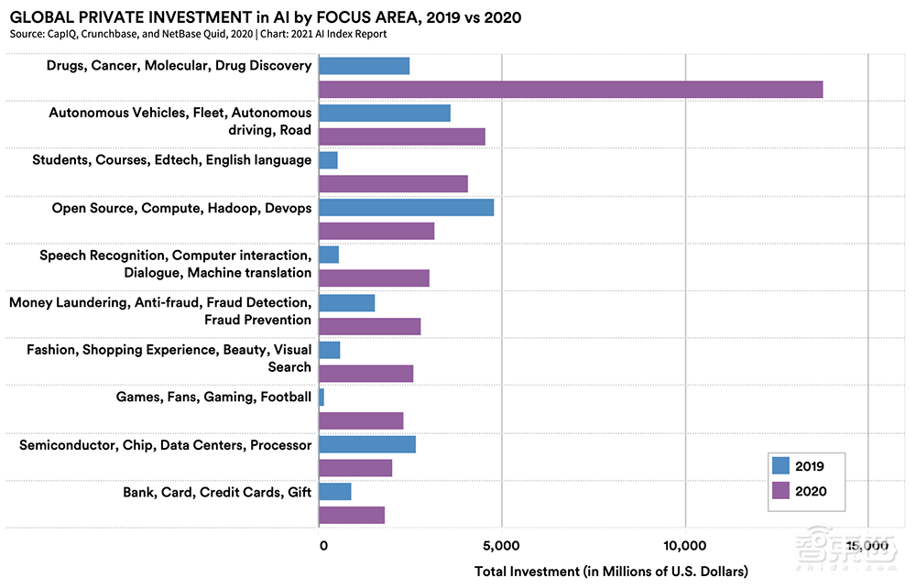The width and height of the screenshot is (916, 588).
Task: Click the purple Games, Gaming 2020 bar
Action: click(x=361, y=420)
